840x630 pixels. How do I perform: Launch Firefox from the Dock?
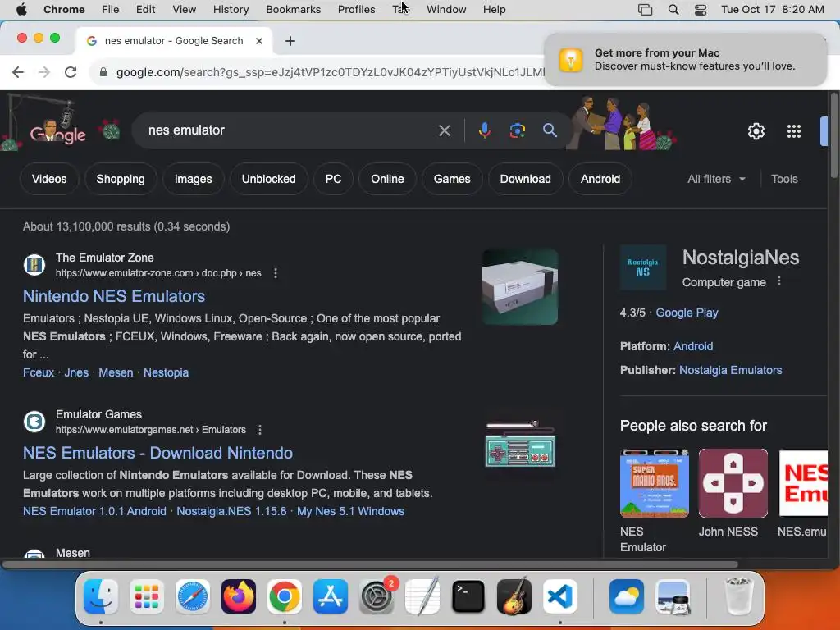point(239,596)
